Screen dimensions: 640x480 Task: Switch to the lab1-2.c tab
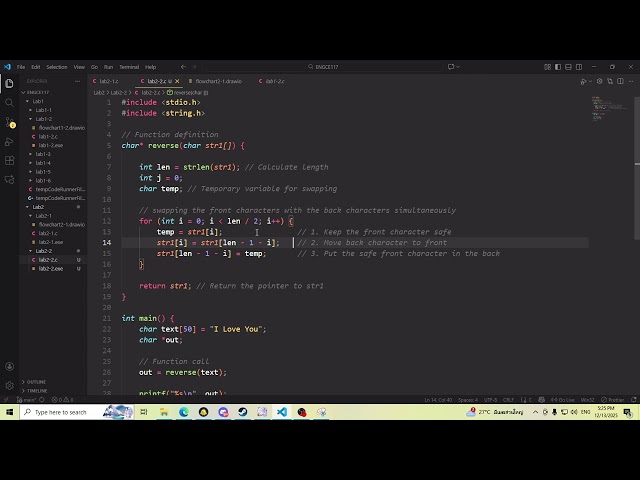point(275,81)
